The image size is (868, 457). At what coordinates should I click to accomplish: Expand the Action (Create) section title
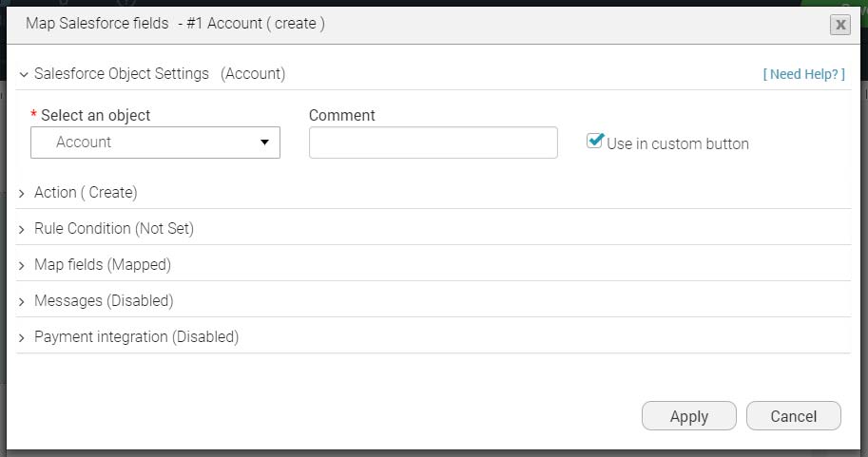click(86, 193)
